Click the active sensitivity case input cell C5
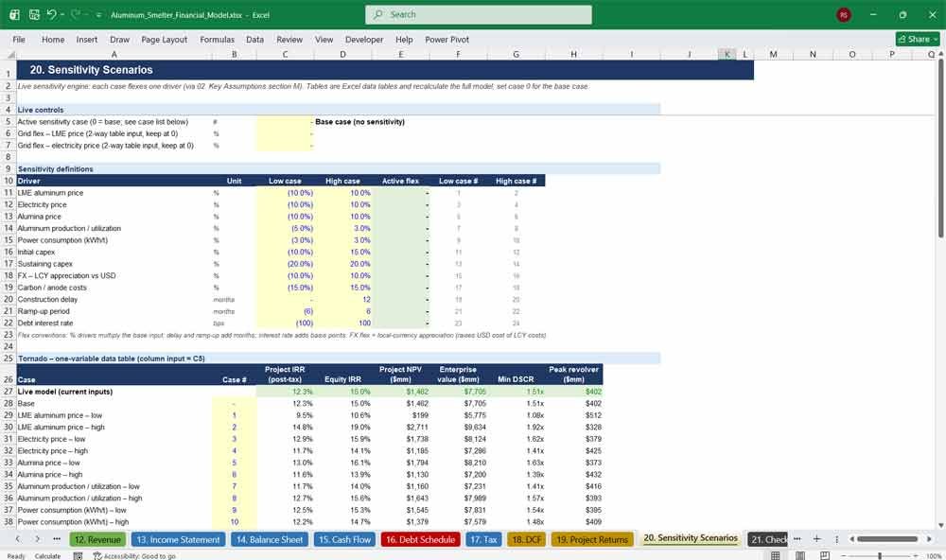The height and width of the screenshot is (560, 946). (285, 122)
